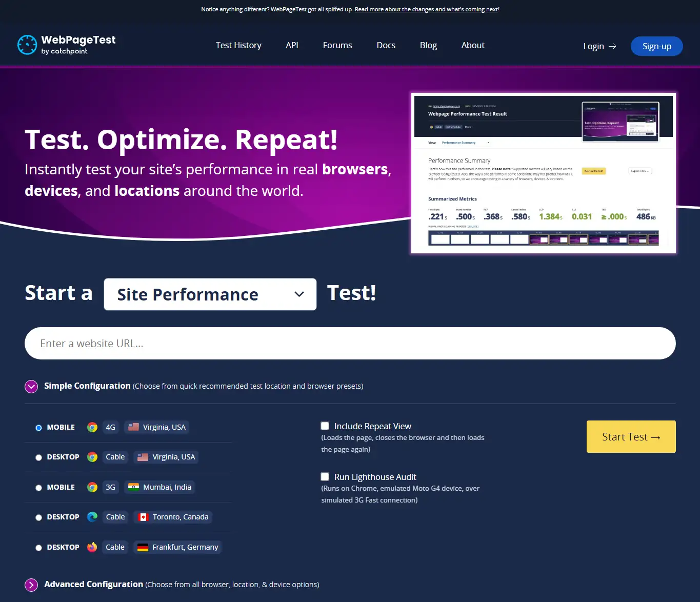Click the 'Mumbai, India' location text
This screenshot has height=602, width=700.
167,487
